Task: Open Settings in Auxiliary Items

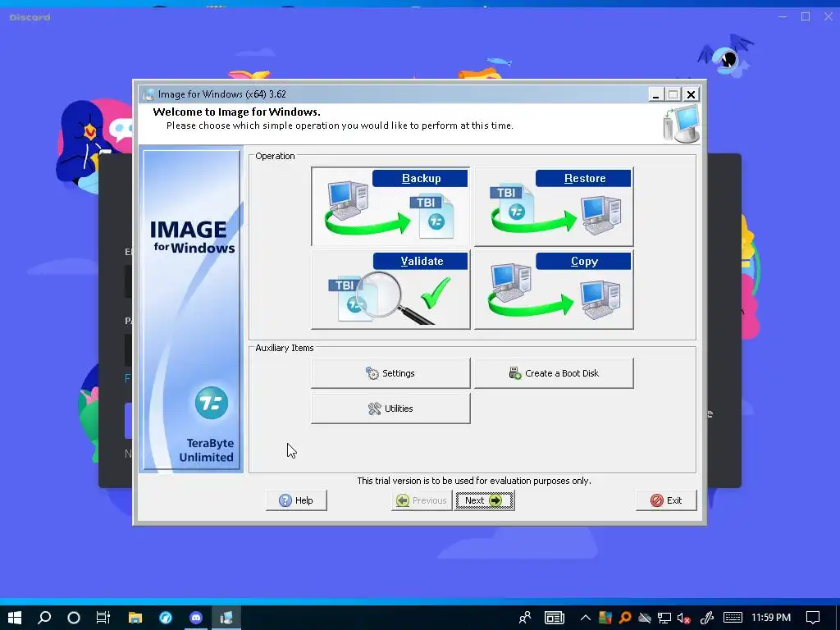Action: coord(390,373)
